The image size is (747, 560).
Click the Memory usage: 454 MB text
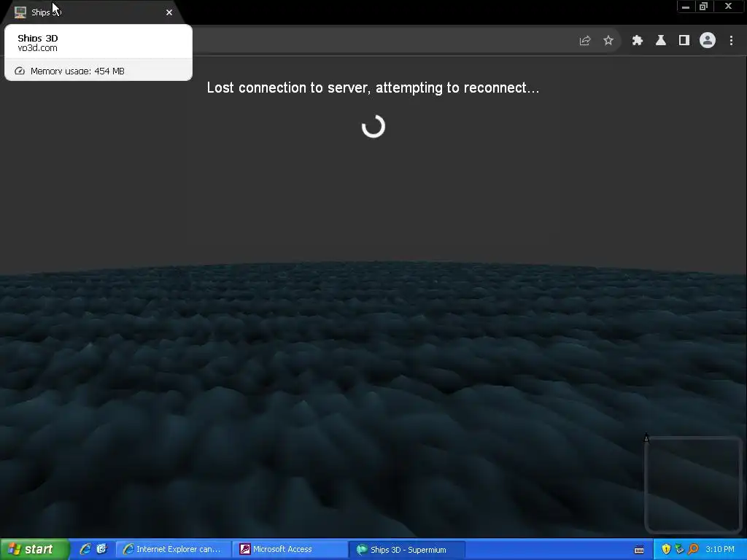[77, 71]
